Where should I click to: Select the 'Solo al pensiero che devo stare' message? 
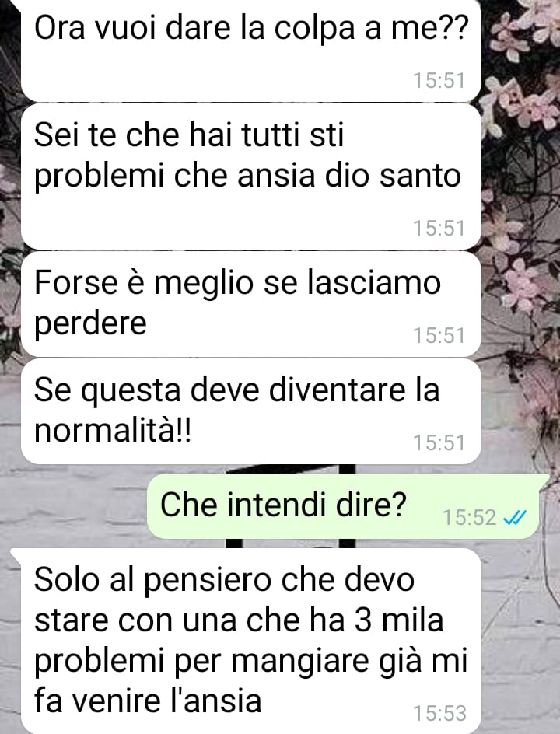click(x=251, y=641)
